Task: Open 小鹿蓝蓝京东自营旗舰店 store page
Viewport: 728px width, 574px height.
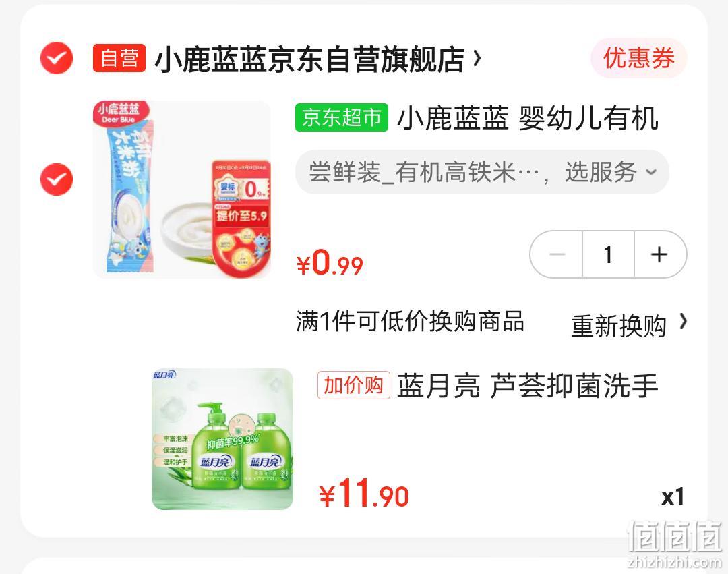Action: [309, 59]
